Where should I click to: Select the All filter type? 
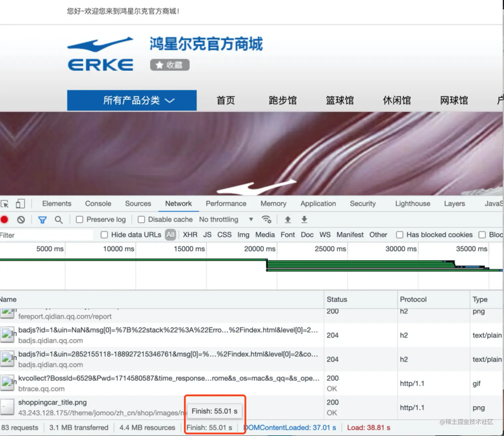point(170,235)
